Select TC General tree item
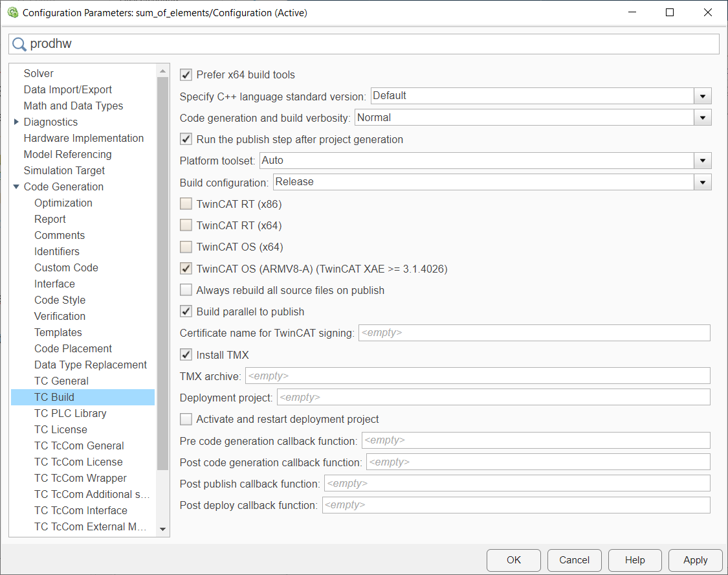Screen dimensions: 728x575 61,381
